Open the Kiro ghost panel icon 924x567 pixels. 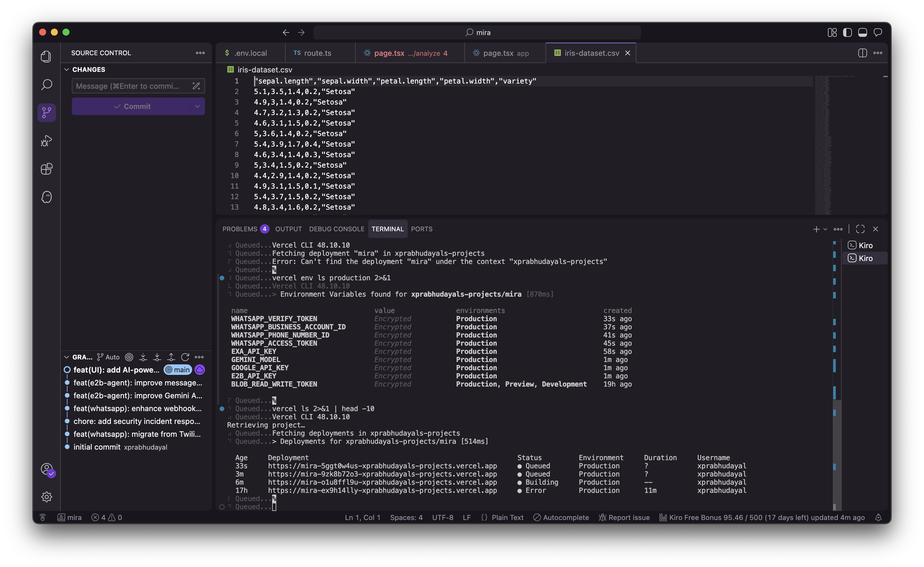[46, 197]
